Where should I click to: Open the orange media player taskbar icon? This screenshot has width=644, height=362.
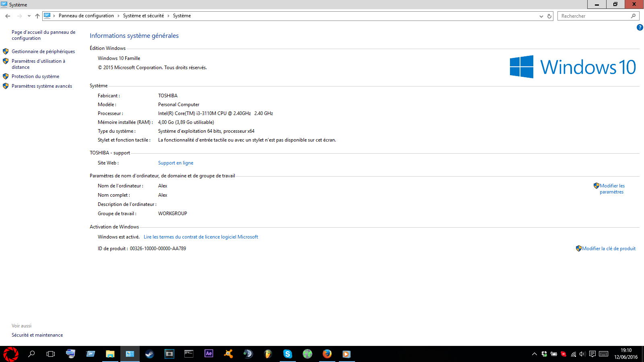[x=347, y=354]
